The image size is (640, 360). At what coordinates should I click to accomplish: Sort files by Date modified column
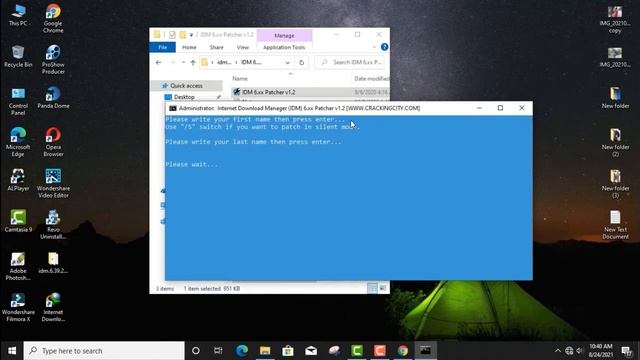tap(371, 78)
